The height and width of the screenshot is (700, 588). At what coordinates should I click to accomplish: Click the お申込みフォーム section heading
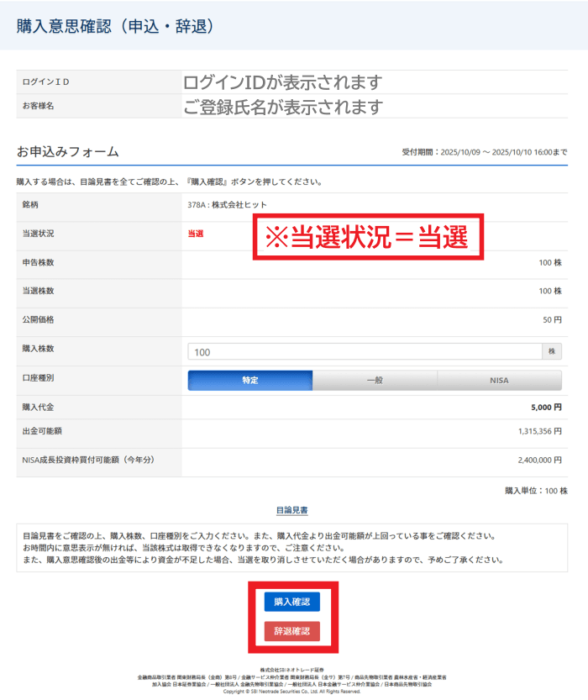68,152
